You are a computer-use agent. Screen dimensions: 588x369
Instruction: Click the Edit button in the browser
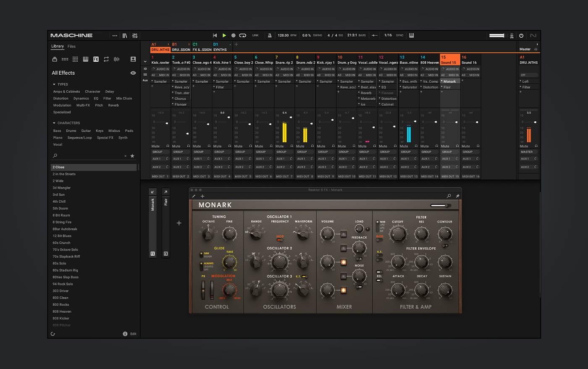[x=133, y=334]
